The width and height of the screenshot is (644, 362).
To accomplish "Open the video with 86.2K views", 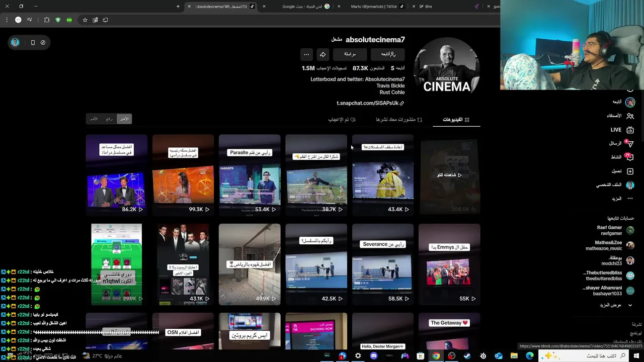I will point(116,175).
